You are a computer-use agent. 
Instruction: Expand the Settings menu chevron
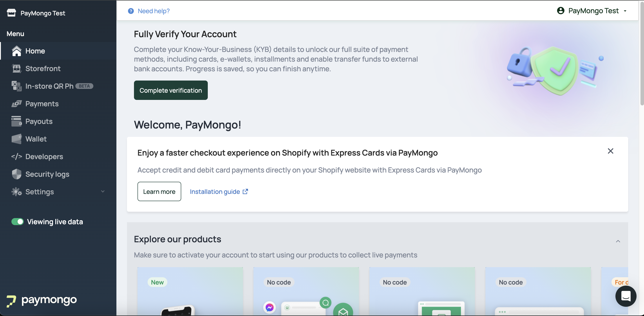click(103, 191)
